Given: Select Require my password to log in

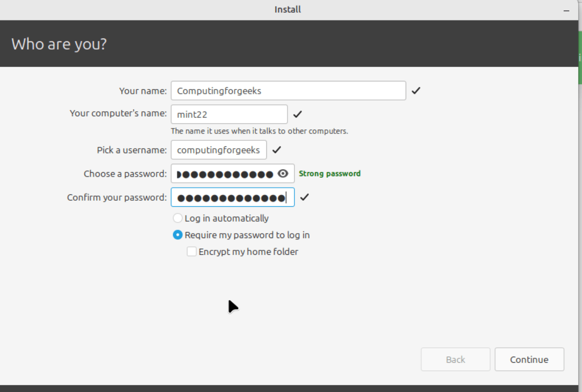Looking at the screenshot, I should coord(177,234).
